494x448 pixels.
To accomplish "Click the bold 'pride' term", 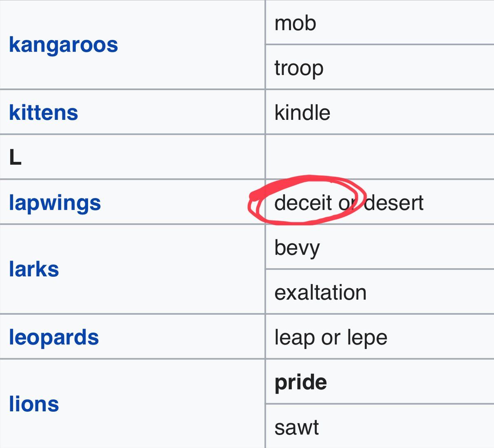I will point(301,382).
